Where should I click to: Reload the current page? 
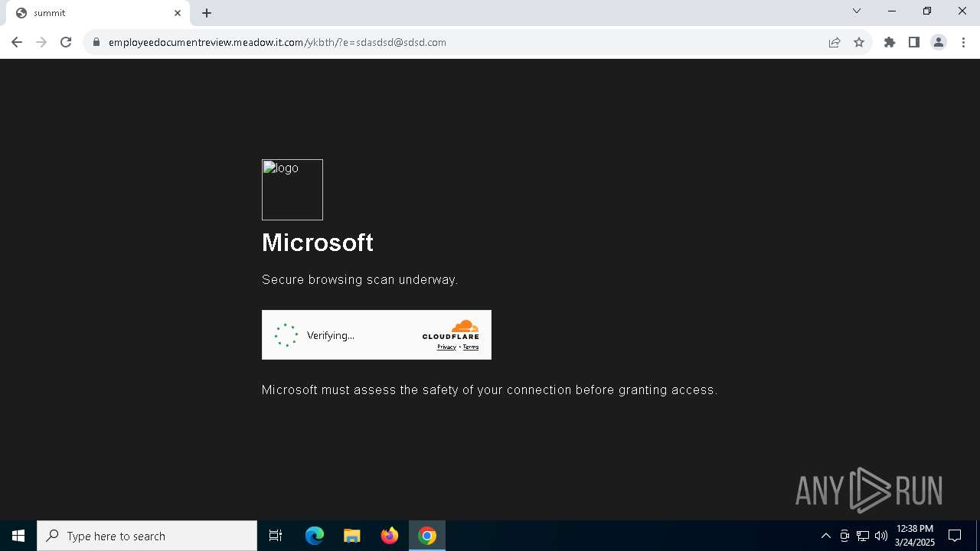[x=66, y=42]
